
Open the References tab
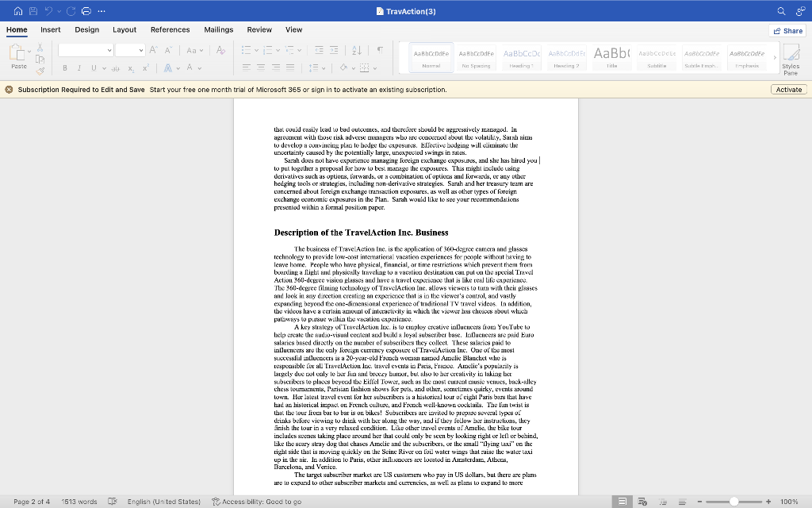[170, 29]
